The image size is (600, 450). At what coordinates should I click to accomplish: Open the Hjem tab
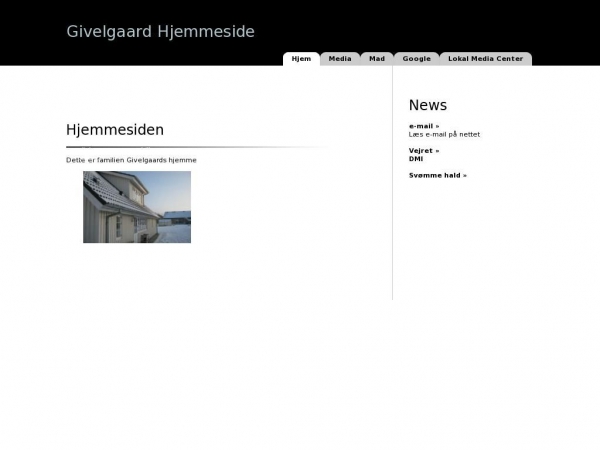click(x=301, y=59)
